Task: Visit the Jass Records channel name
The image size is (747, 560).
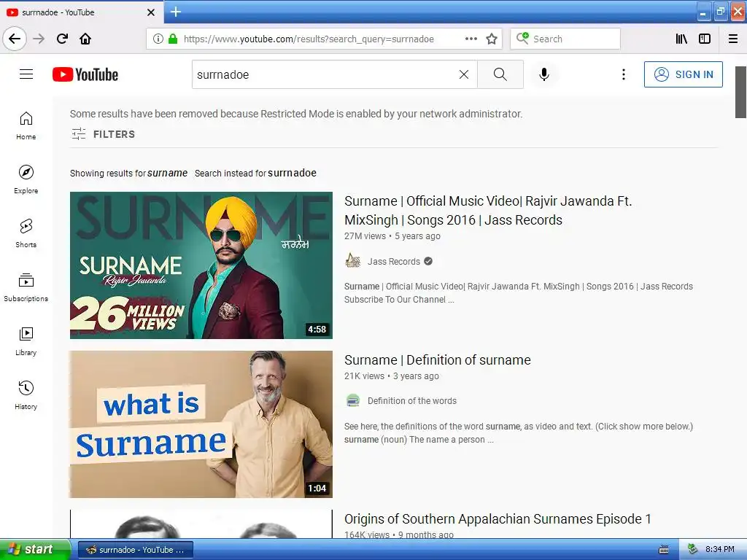Action: (393, 262)
